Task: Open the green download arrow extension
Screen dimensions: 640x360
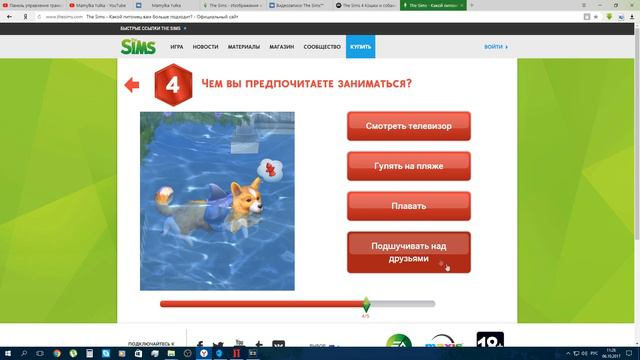Action: coord(609,17)
